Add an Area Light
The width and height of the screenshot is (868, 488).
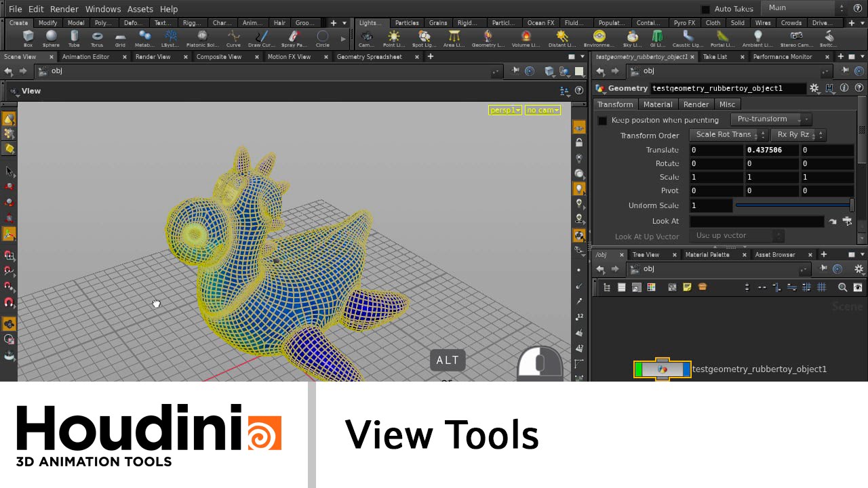(454, 38)
